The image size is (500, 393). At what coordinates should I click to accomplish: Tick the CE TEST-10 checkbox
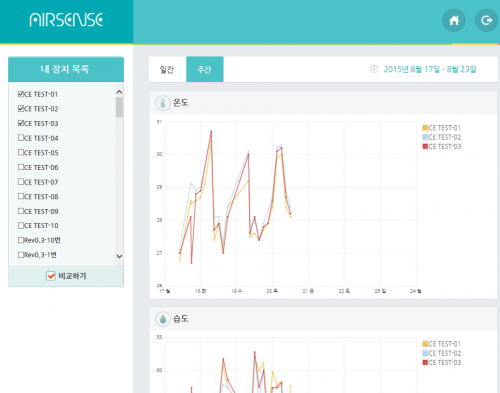point(21,226)
